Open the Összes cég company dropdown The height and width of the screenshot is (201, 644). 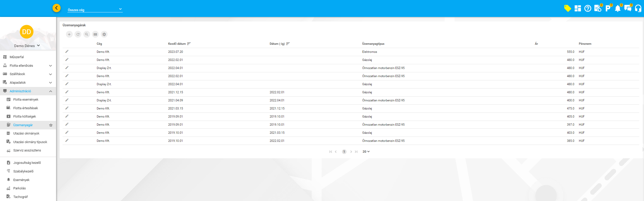(95, 10)
